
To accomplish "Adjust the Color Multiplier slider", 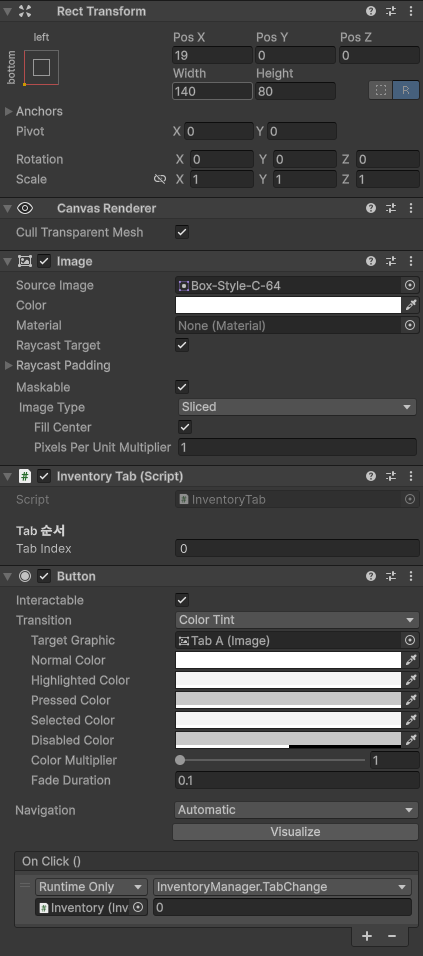I will (x=271, y=760).
